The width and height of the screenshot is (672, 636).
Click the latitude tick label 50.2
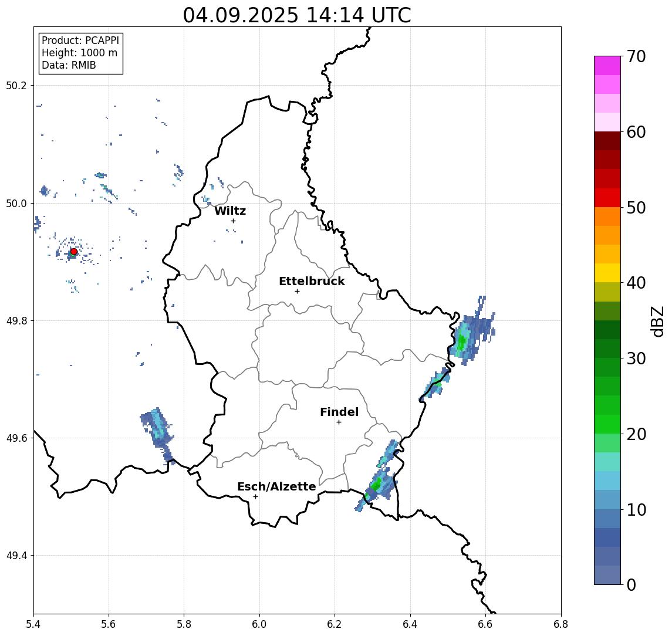16,85
